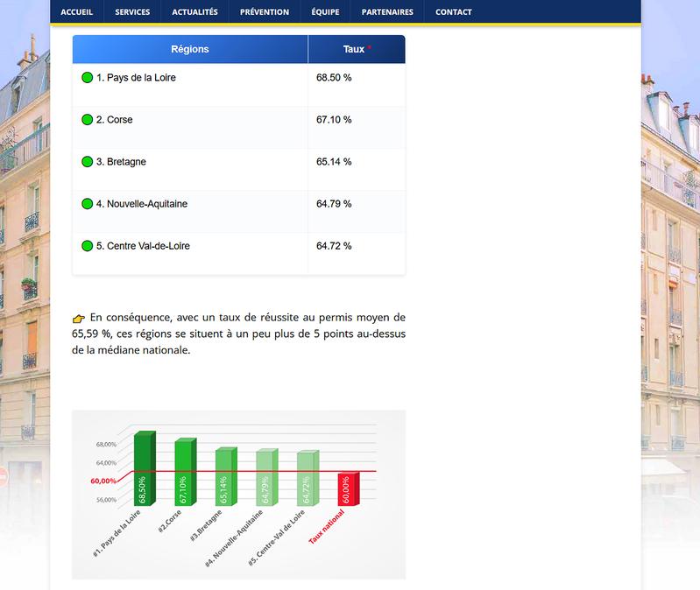The image size is (700, 590).
Task: Click the green dot beside Centre Val-de-Loire
Action: (88, 246)
